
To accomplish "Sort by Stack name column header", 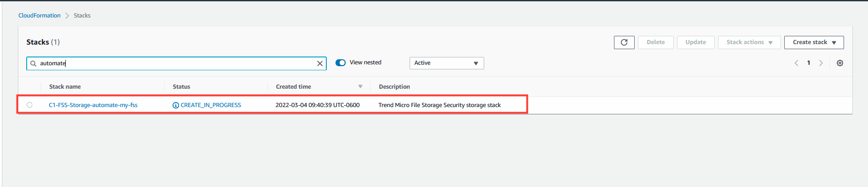I will pyautogui.click(x=65, y=86).
